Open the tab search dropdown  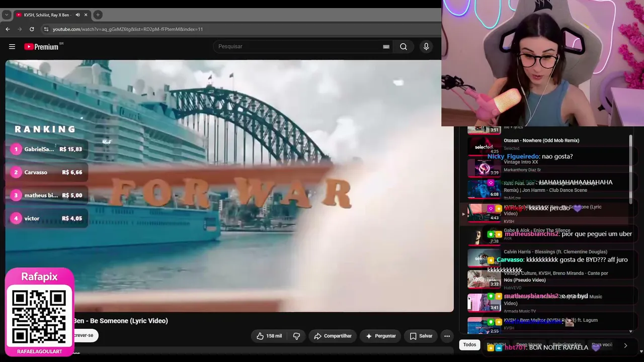click(7, 15)
